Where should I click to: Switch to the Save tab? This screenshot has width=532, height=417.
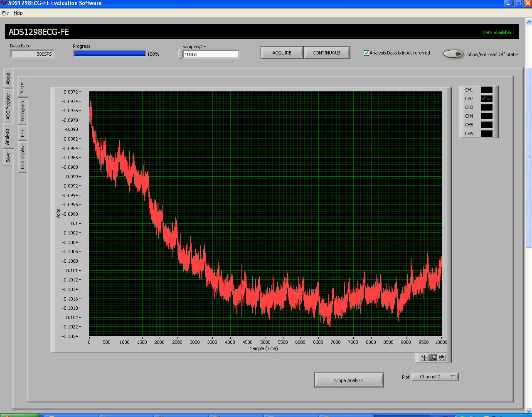pos(8,157)
